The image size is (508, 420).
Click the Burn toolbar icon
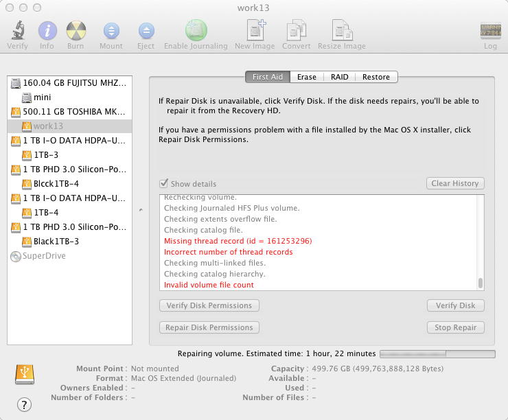pos(76,30)
